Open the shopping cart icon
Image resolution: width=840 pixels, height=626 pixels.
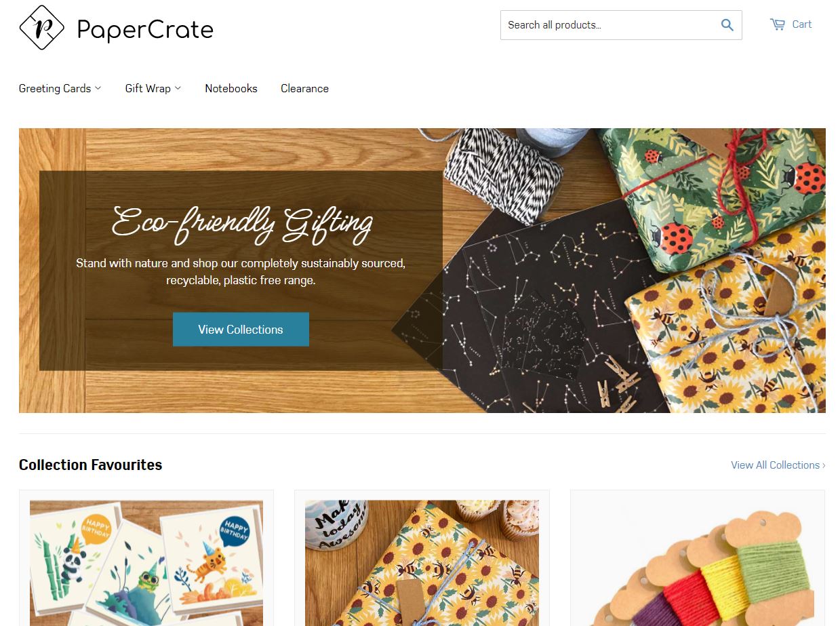point(778,24)
